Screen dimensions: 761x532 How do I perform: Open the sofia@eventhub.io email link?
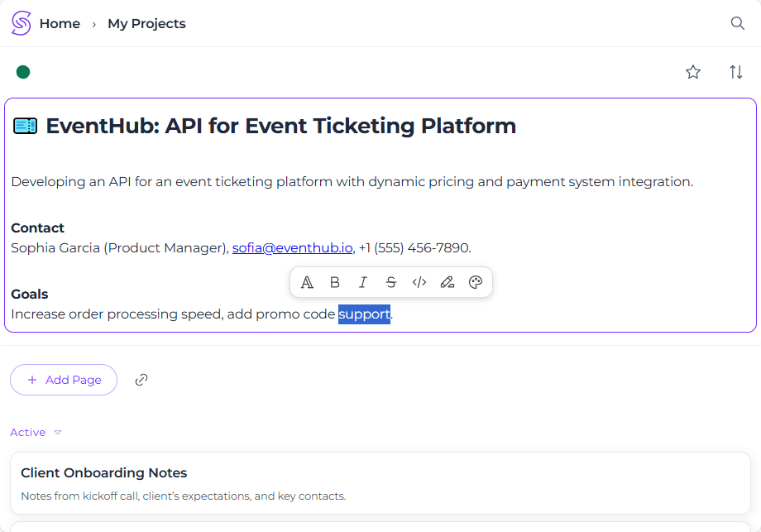click(x=292, y=247)
